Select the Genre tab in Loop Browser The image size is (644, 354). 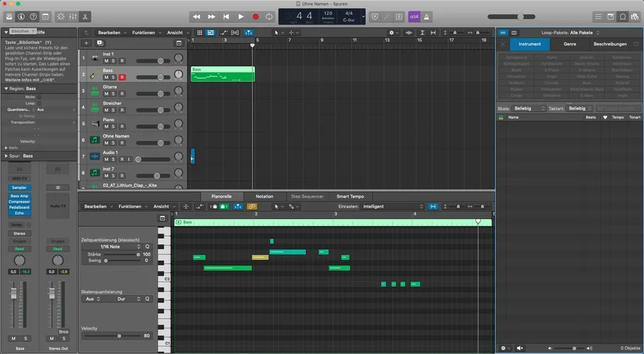(x=570, y=44)
